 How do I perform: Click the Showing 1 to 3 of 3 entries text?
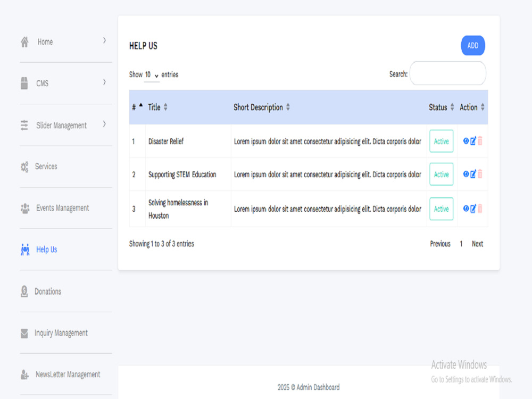point(162,244)
